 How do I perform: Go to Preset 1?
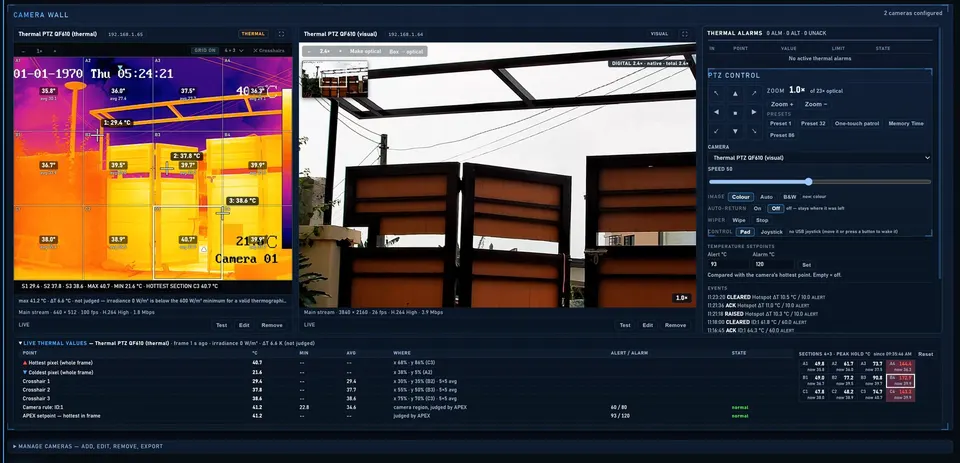pyautogui.click(x=780, y=124)
